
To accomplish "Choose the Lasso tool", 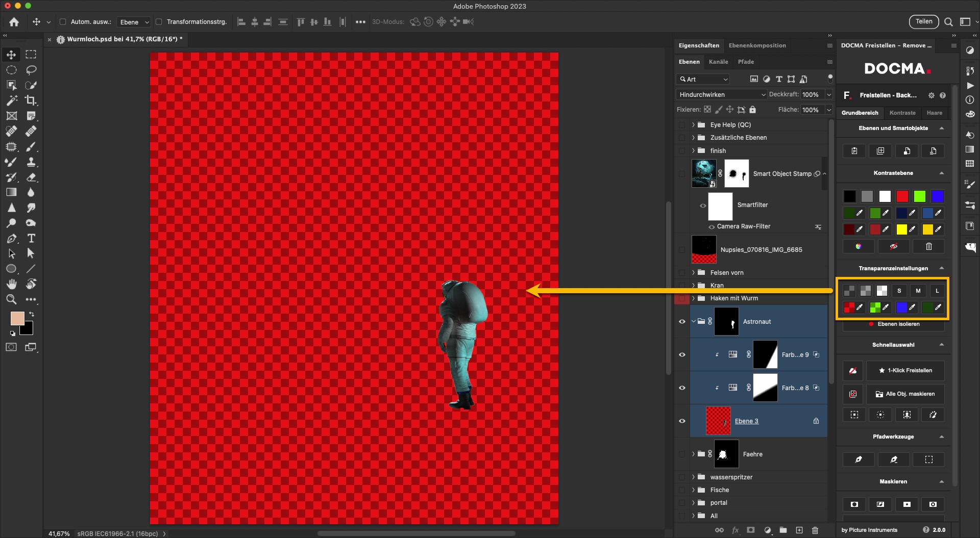I will [31, 70].
